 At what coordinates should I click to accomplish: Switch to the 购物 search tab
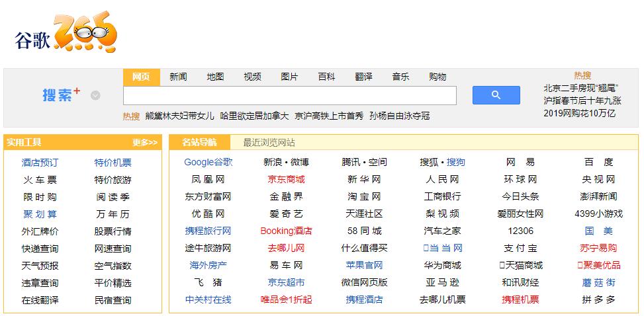click(x=437, y=77)
